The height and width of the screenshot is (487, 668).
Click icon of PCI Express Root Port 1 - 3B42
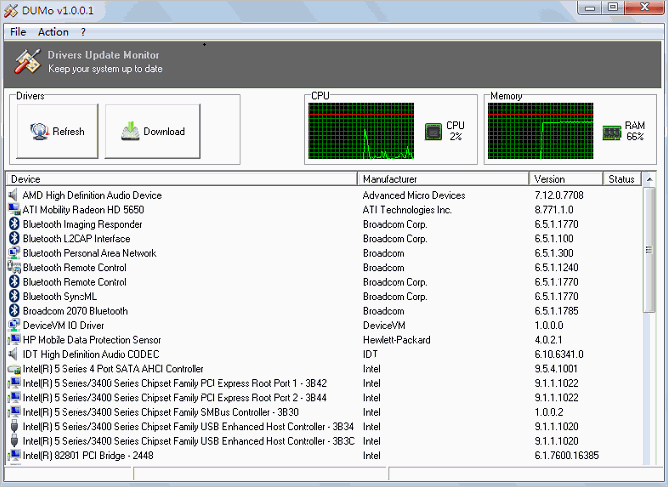tap(14, 383)
